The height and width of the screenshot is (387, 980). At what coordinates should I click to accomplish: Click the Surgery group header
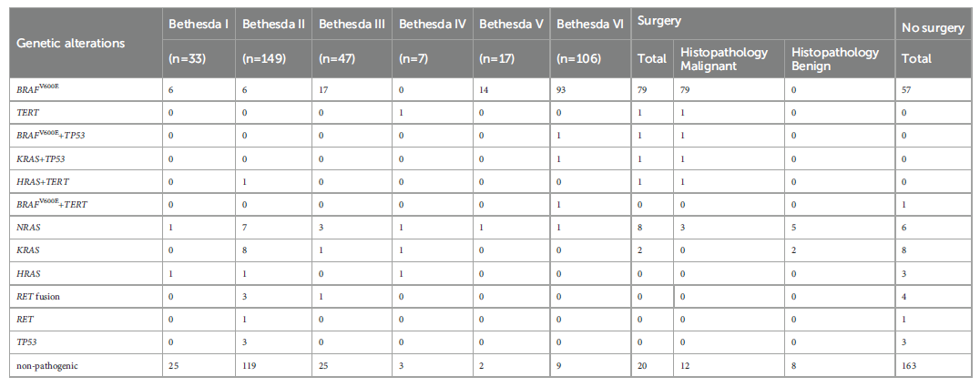660,20
